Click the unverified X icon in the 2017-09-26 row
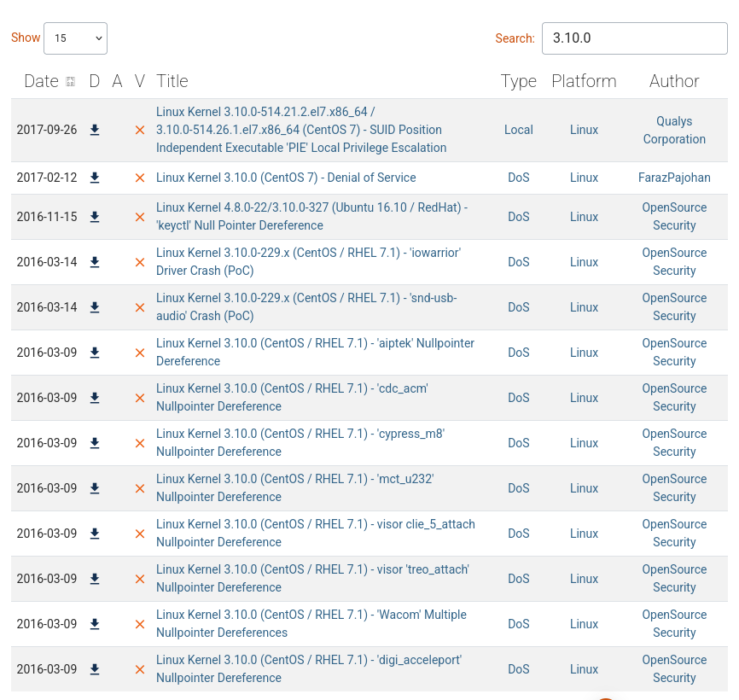The width and height of the screenshot is (739, 700). [140, 130]
